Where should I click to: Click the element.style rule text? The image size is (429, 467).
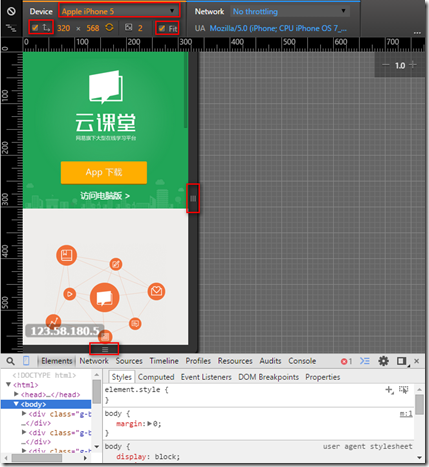pos(137,390)
